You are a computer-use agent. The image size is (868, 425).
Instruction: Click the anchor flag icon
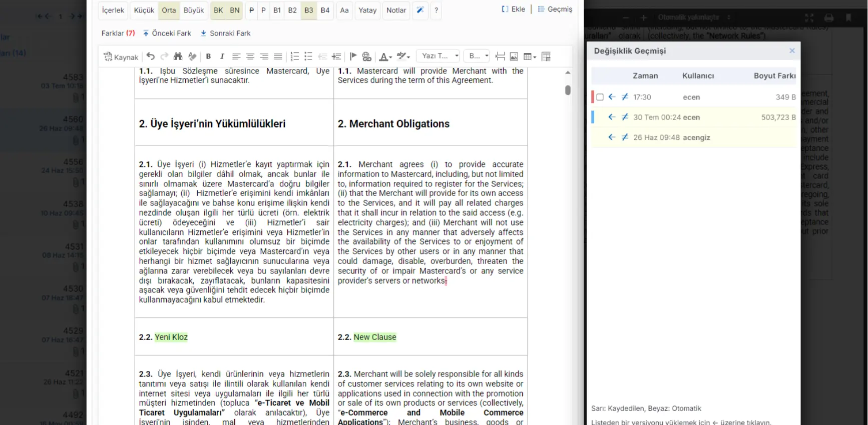pyautogui.click(x=353, y=56)
